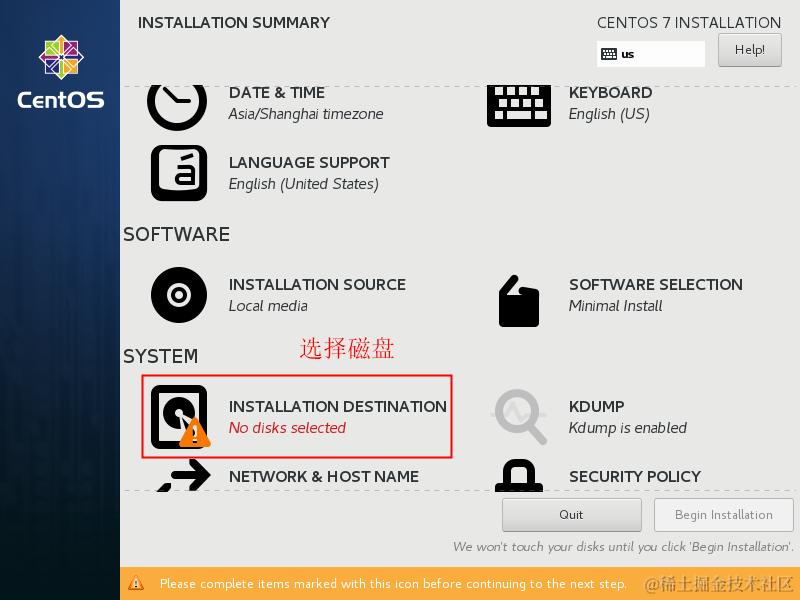The width and height of the screenshot is (800, 600).
Task: Click the CENTOS 7 INSTALLATION title
Action: [689, 23]
